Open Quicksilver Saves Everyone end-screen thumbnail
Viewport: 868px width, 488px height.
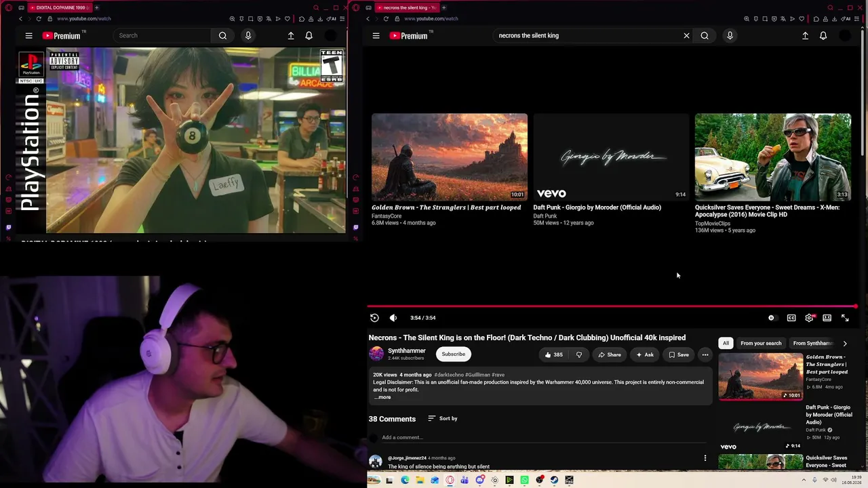[x=773, y=157]
